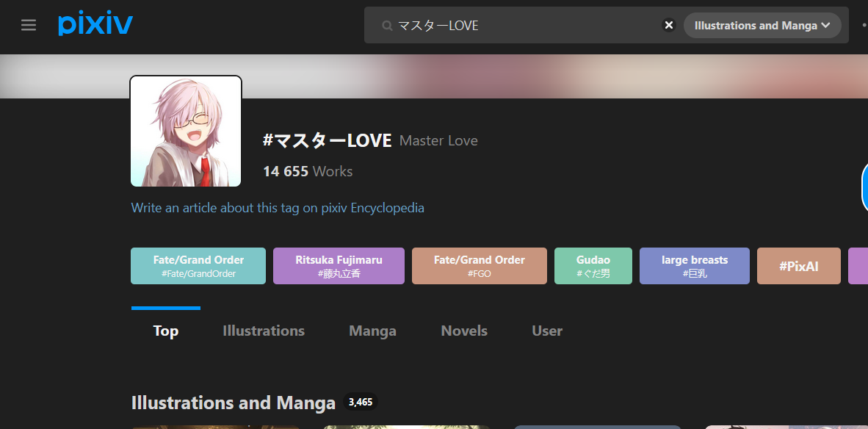Screen dimensions: 868x429
Task: Select the large breasts tag chip
Action: point(694,266)
